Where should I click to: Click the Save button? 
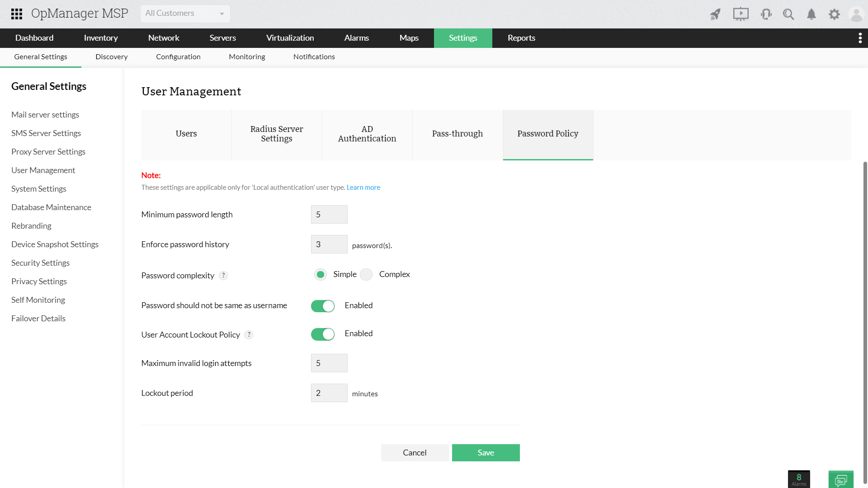[x=486, y=453]
